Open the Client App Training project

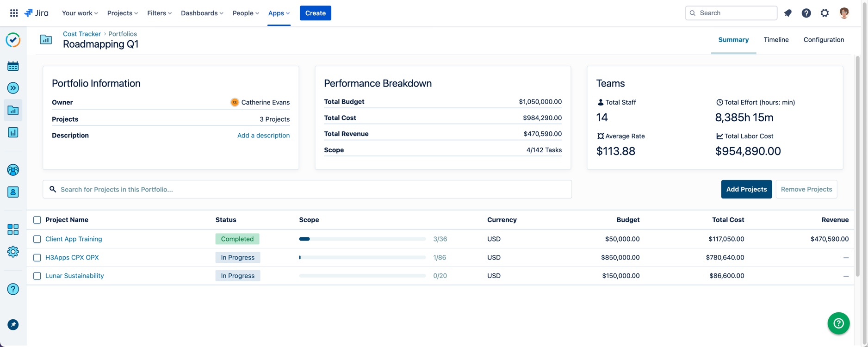tap(74, 239)
